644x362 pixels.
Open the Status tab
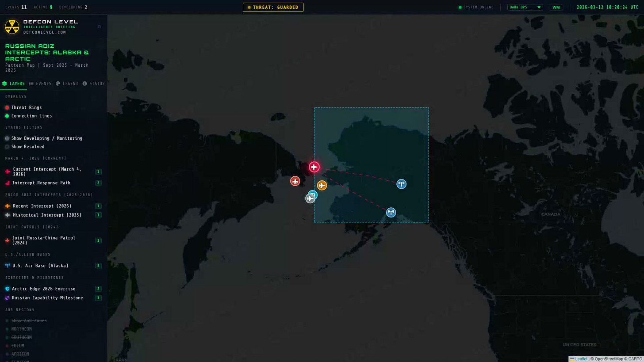click(x=93, y=84)
